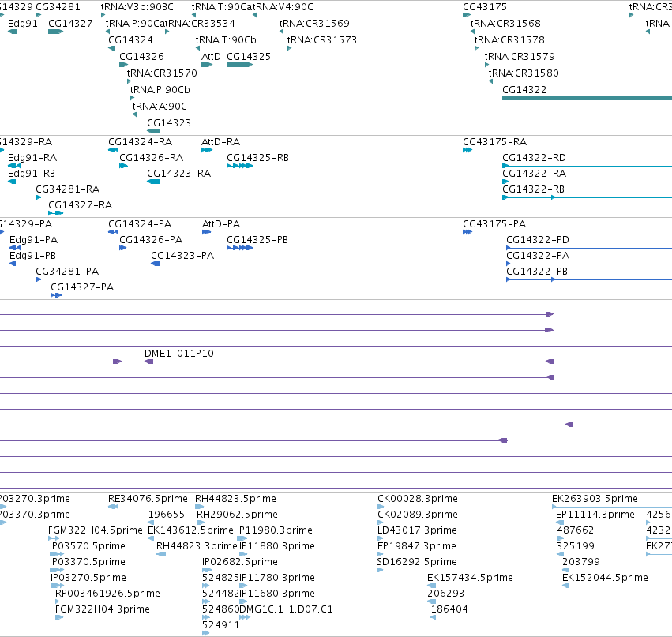
Task: Open the 'tRNA:CR31579' label
Action: pyautogui.click(x=520, y=57)
